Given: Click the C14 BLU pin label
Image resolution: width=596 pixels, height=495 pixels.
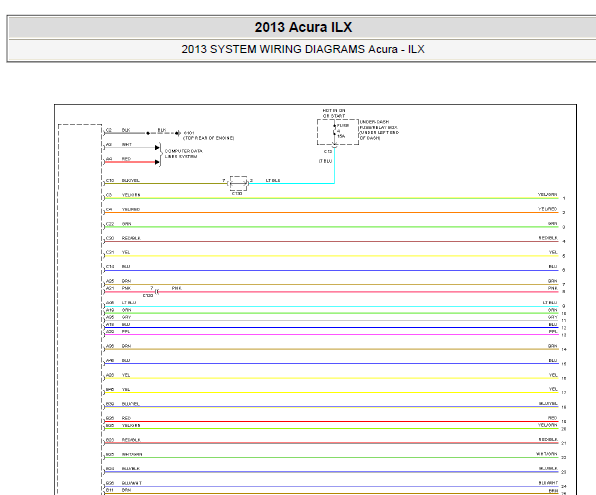Looking at the screenshot, I should point(118,267).
